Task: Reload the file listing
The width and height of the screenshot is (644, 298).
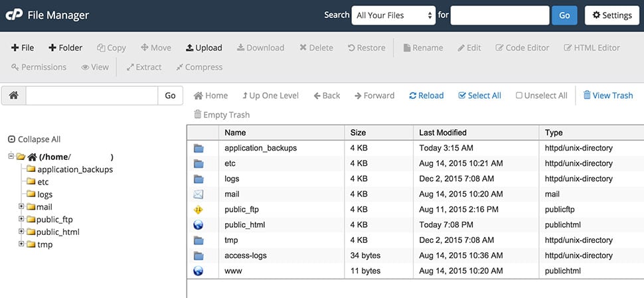Action: (426, 96)
